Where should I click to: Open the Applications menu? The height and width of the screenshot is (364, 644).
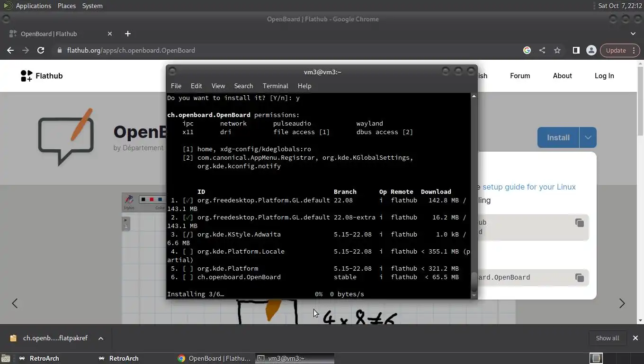click(33, 6)
